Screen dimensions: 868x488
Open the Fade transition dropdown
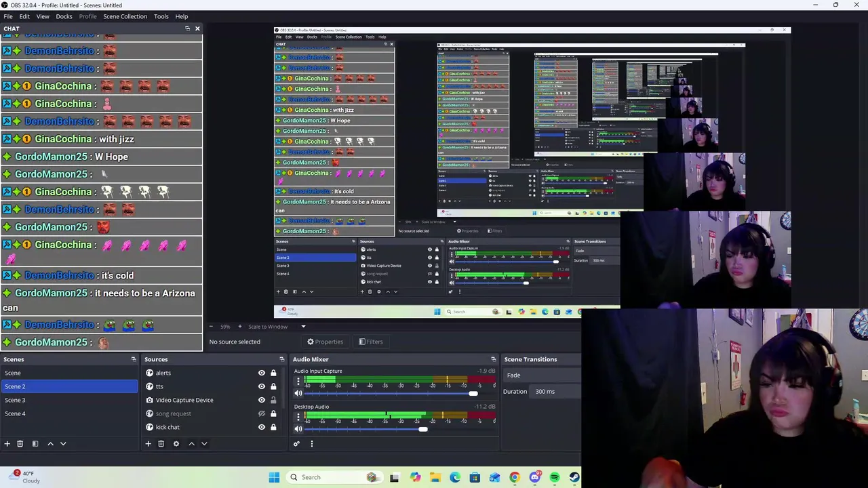coord(541,375)
